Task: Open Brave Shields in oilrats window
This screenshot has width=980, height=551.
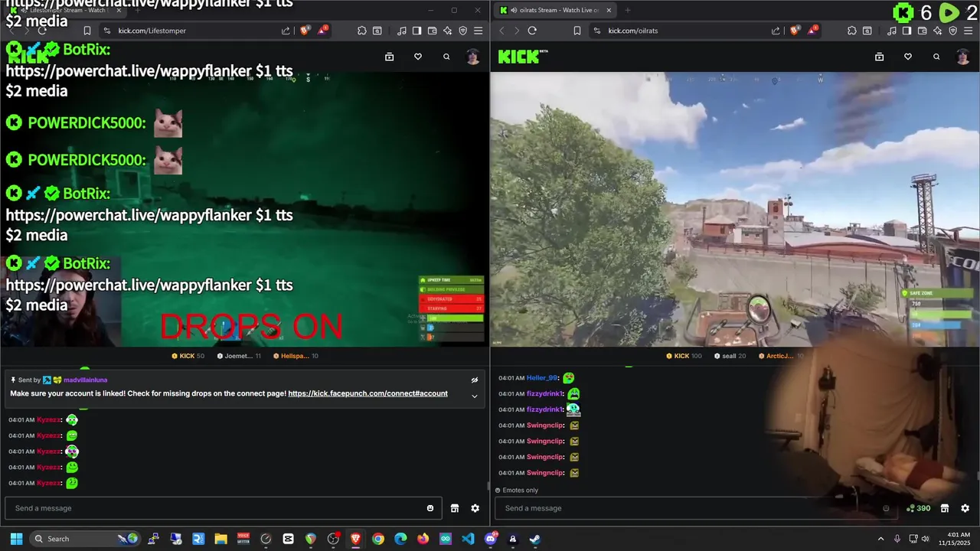Action: pyautogui.click(x=795, y=31)
